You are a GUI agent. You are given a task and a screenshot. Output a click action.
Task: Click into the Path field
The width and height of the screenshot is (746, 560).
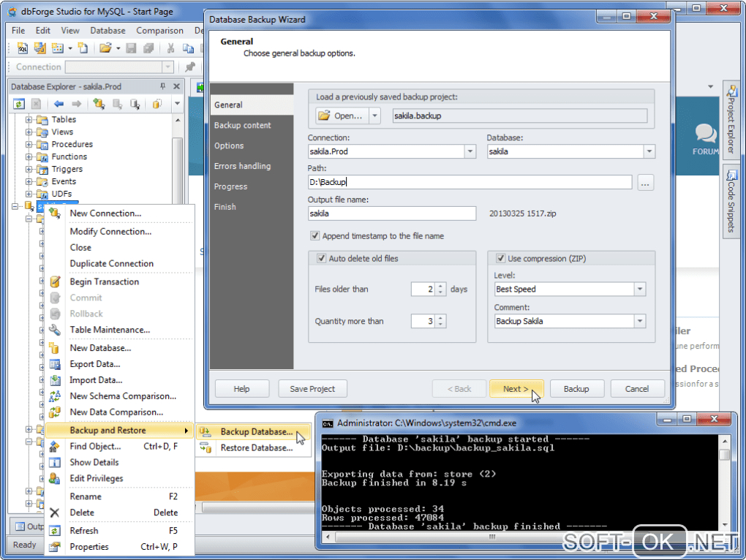click(x=470, y=182)
